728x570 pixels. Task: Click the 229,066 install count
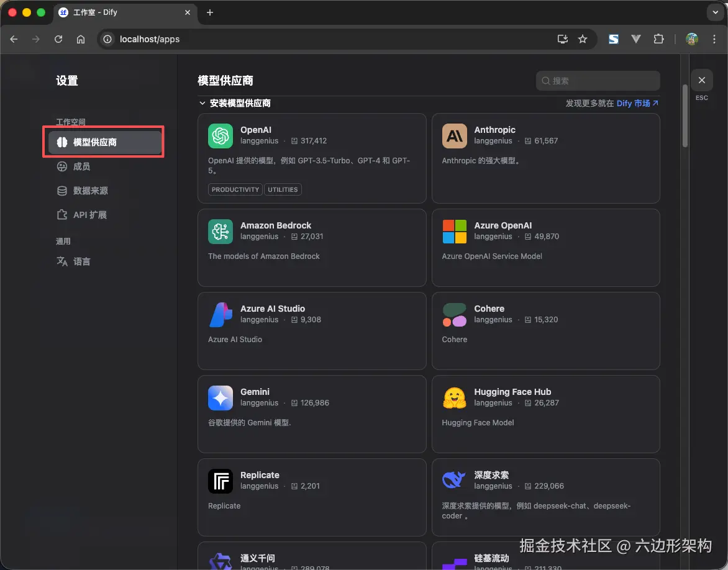coord(548,486)
